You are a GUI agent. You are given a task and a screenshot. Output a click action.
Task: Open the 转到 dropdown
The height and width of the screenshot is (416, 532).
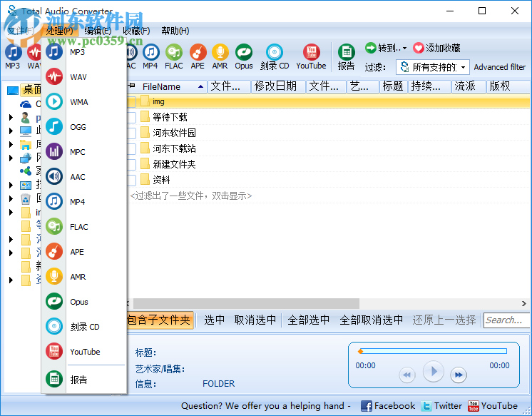pyautogui.click(x=386, y=48)
